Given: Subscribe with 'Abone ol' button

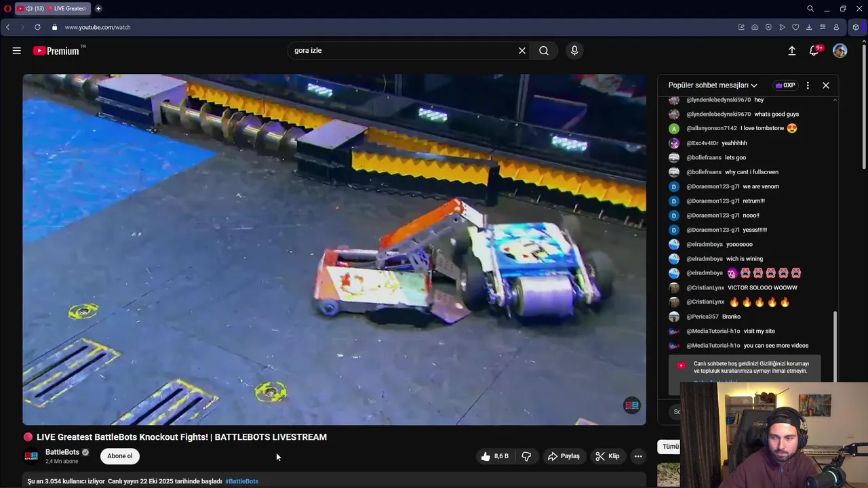Looking at the screenshot, I should click(120, 456).
